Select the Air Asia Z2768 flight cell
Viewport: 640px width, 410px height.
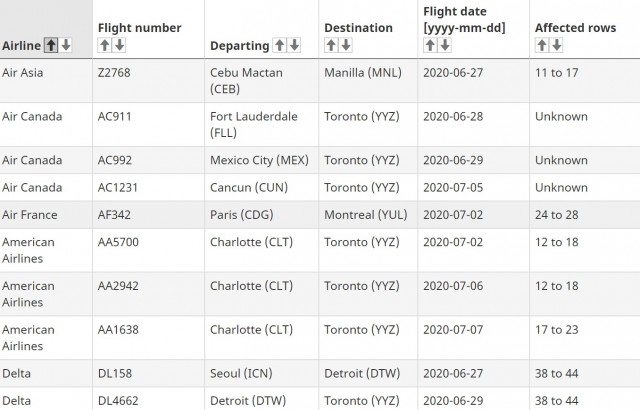[149, 81]
